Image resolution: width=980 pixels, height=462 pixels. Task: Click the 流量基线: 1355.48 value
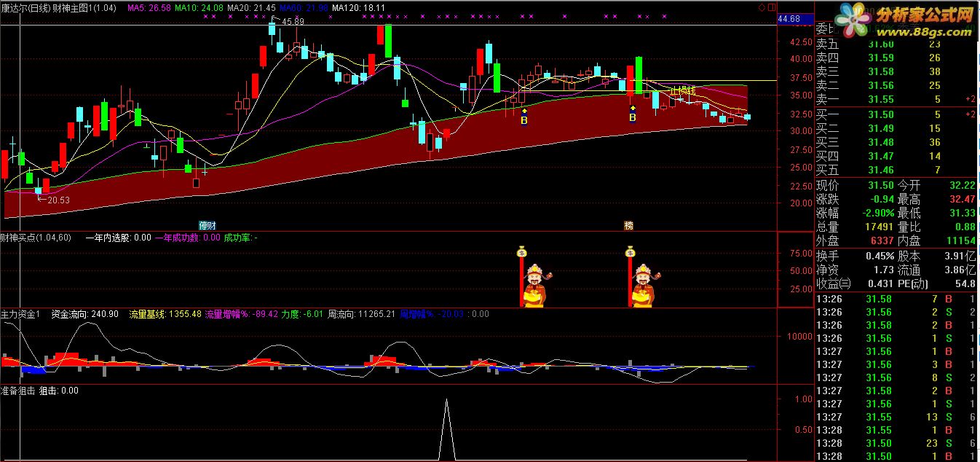165,314
